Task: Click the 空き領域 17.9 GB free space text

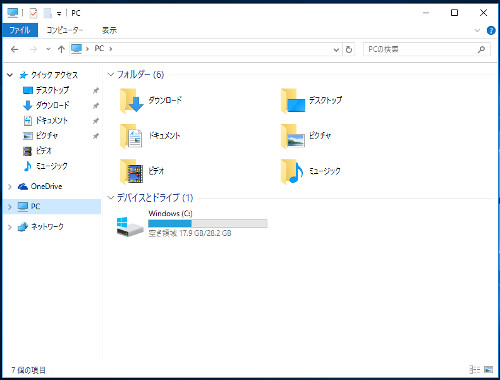Action: [190, 233]
